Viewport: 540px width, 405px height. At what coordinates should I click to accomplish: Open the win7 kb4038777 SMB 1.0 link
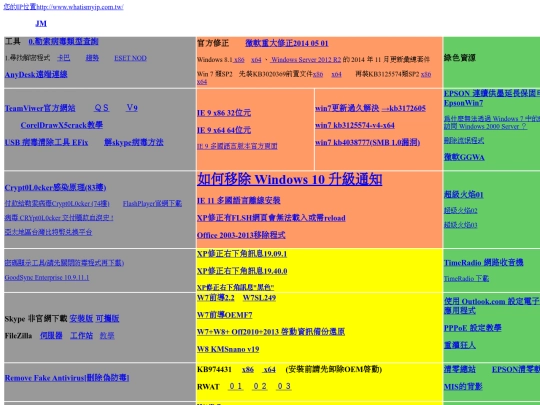[367, 142]
